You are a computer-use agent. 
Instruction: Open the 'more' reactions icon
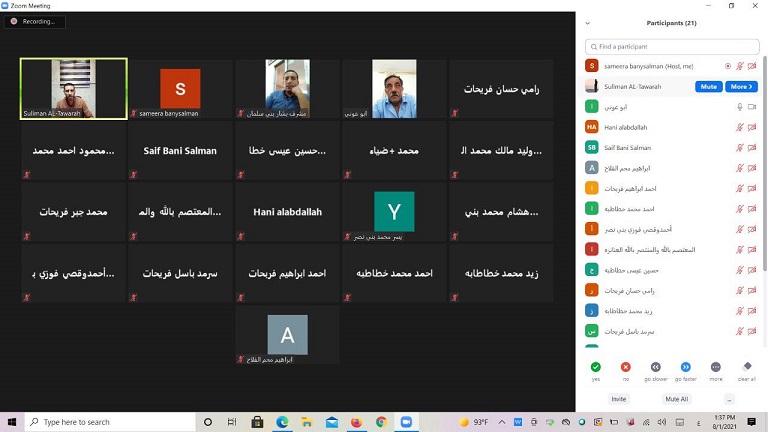point(716,367)
